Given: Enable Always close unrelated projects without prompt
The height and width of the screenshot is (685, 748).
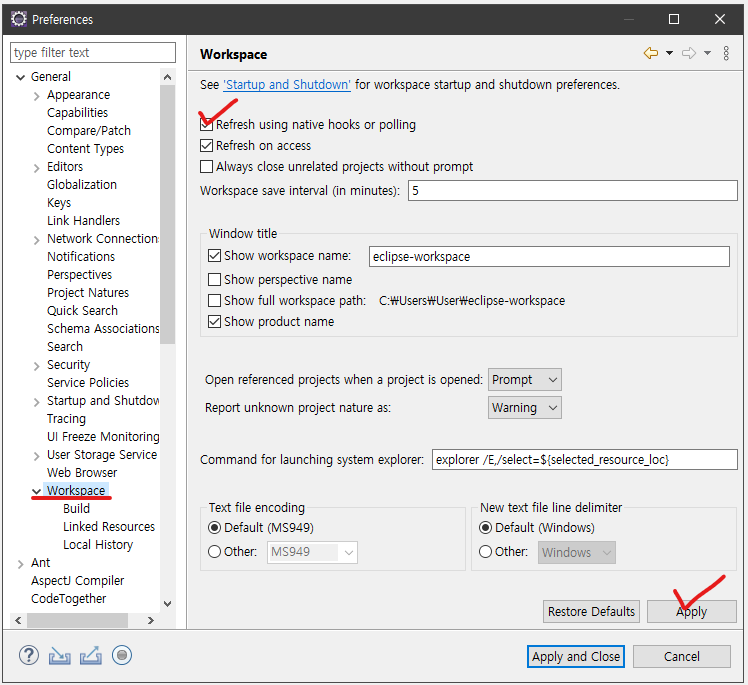Looking at the screenshot, I should pos(207,166).
